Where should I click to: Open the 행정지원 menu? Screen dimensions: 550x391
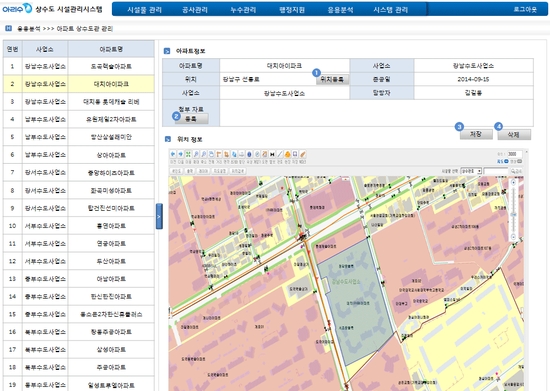(292, 9)
